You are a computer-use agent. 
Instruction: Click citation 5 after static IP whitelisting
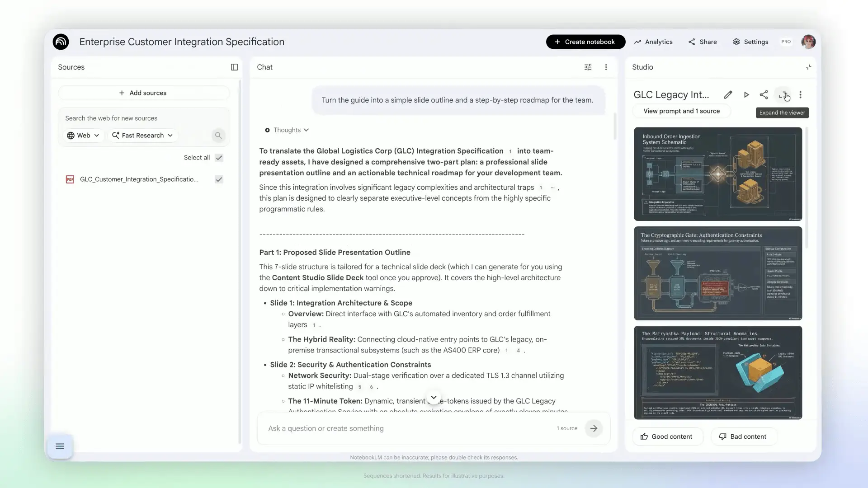359,387
